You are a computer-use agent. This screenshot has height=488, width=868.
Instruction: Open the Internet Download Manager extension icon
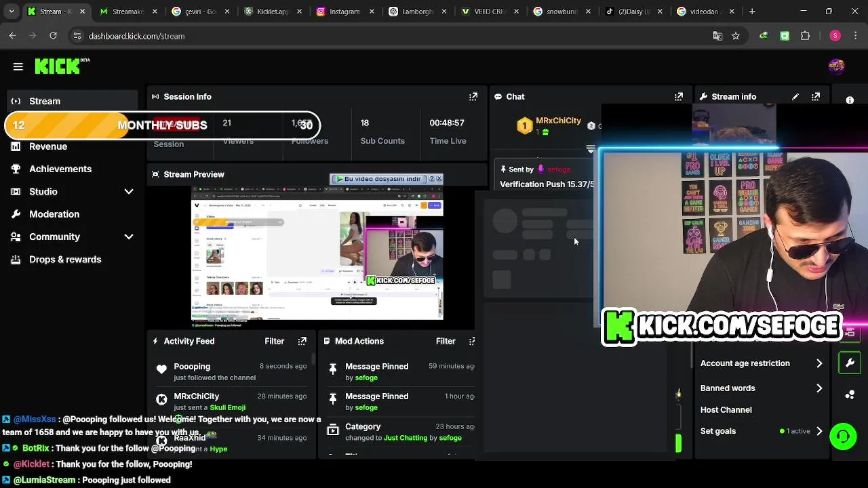[x=764, y=36]
